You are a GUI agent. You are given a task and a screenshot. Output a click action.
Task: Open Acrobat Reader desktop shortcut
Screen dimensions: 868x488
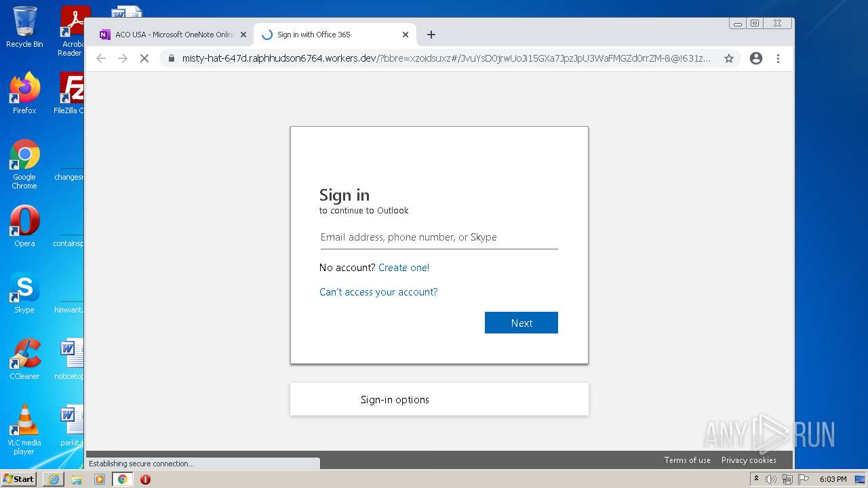72,31
